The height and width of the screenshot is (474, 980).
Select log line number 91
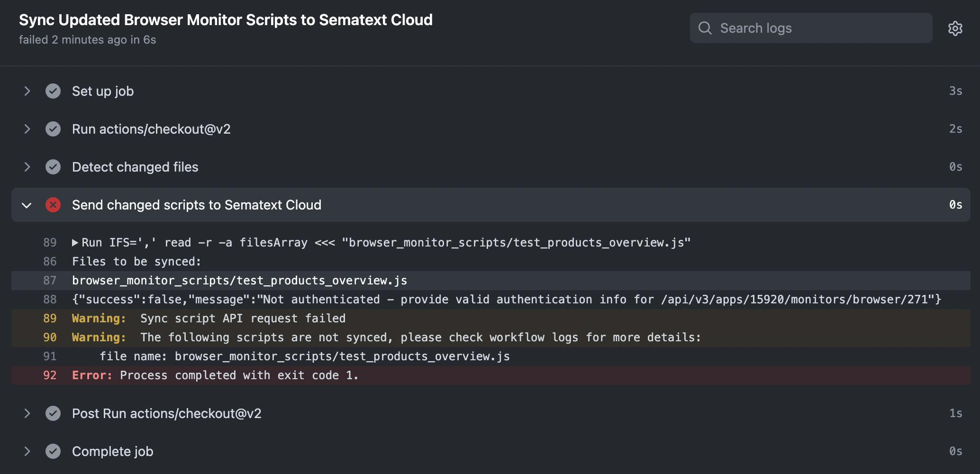click(x=50, y=356)
